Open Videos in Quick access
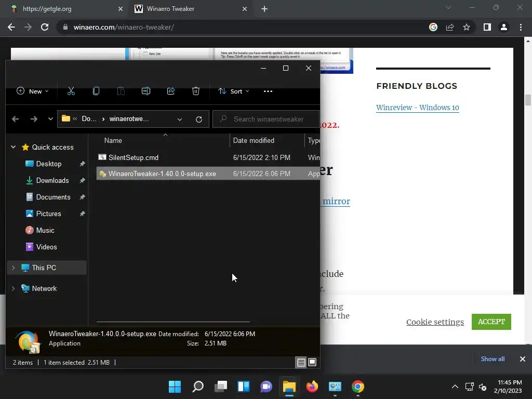 tap(46, 247)
